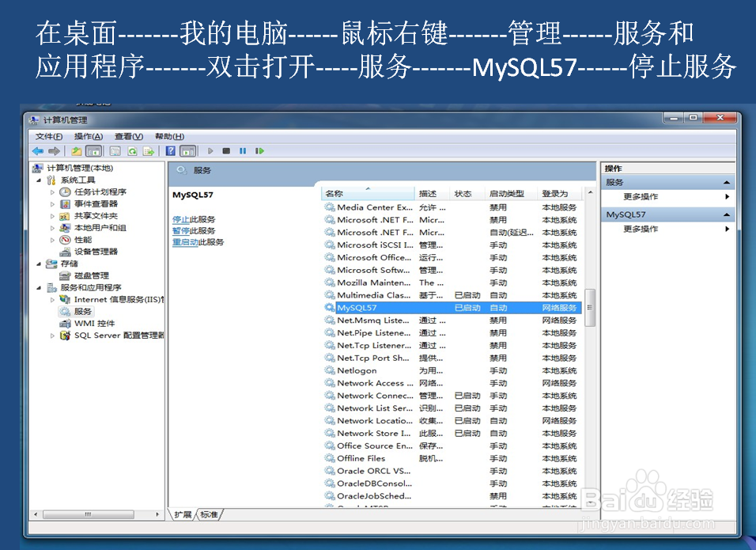
Task: Select the Refresh icon on the toolbar
Action: 132,150
